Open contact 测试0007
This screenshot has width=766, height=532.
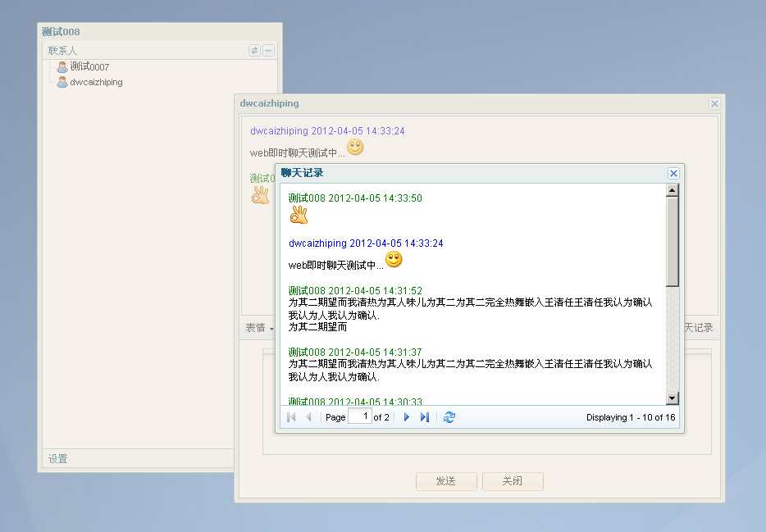click(x=89, y=66)
